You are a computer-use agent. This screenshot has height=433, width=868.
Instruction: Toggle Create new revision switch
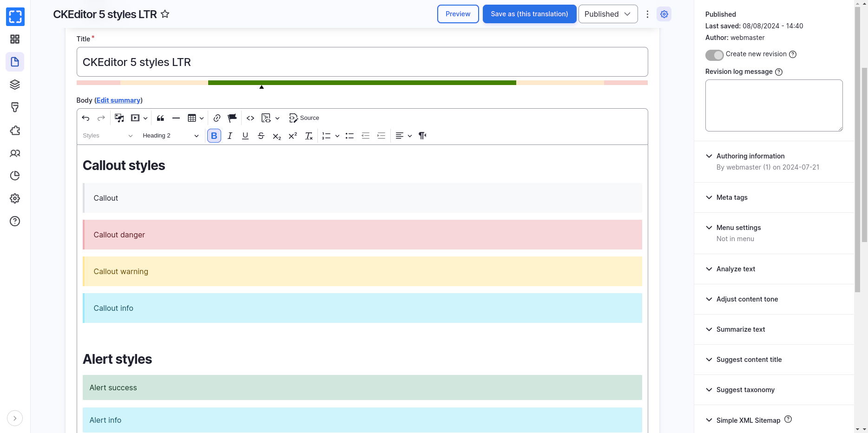click(715, 55)
